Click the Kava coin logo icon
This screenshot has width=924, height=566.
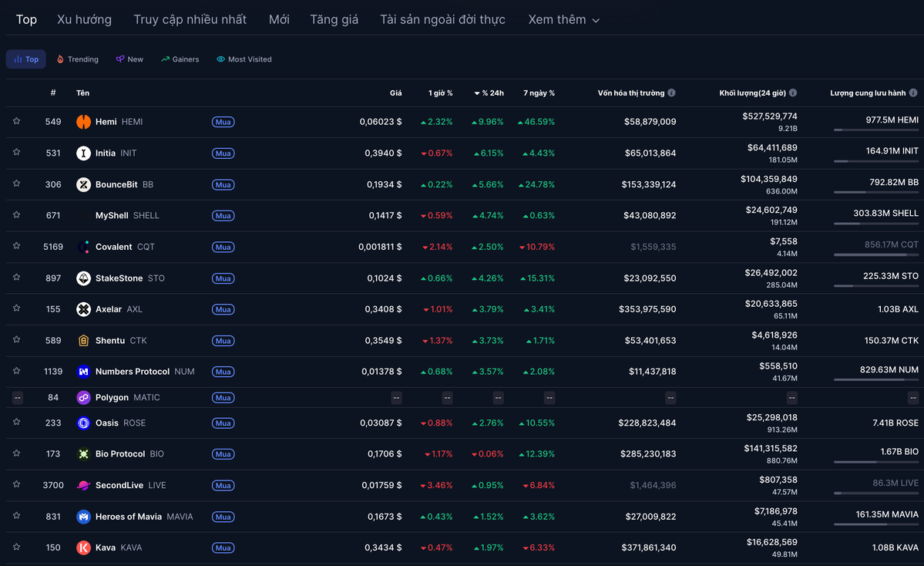pos(83,547)
